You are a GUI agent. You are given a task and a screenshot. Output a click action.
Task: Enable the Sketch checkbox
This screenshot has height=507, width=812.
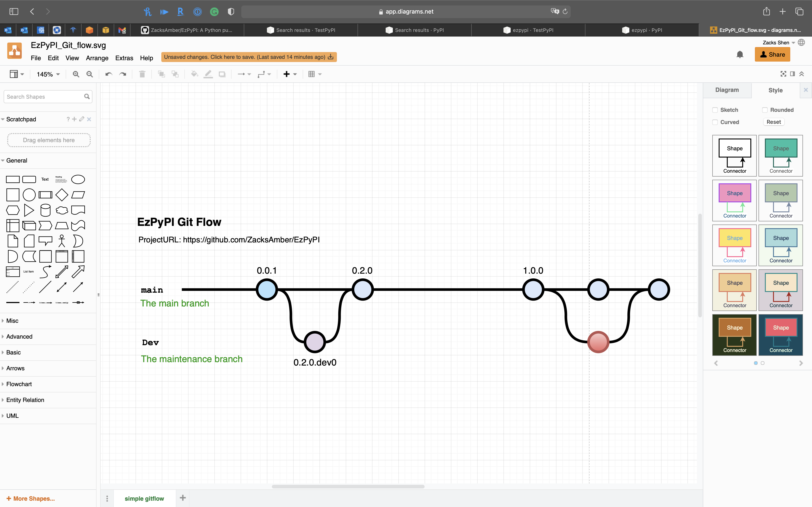point(715,110)
